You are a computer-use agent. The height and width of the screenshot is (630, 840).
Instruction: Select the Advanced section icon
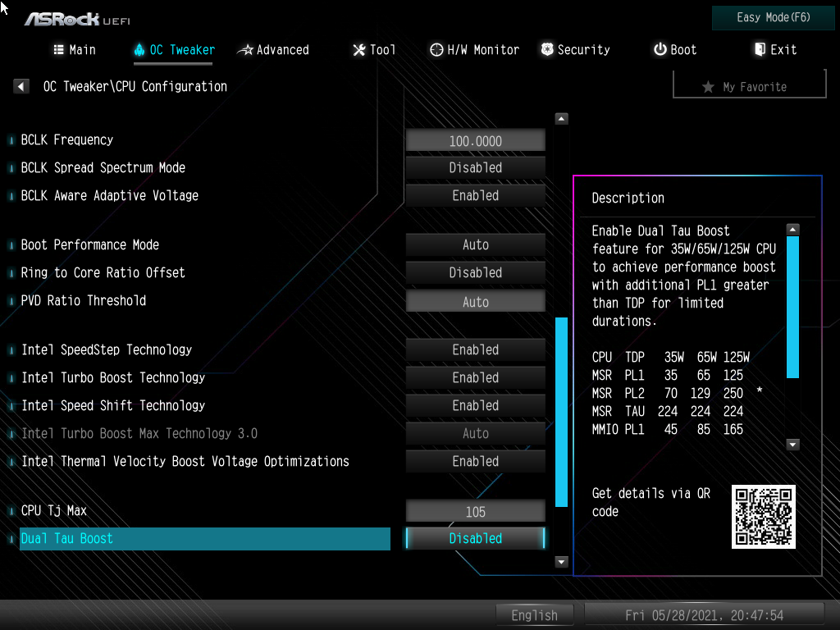(245, 50)
